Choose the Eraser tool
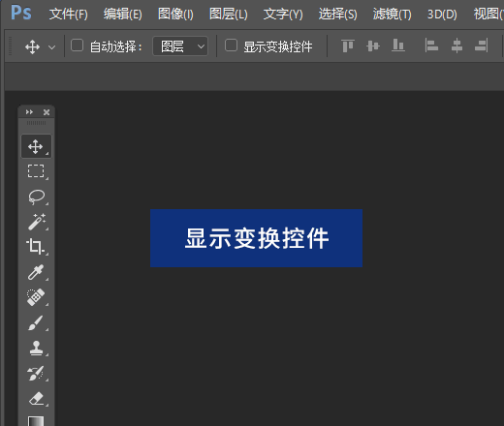The image size is (504, 426). 36,398
